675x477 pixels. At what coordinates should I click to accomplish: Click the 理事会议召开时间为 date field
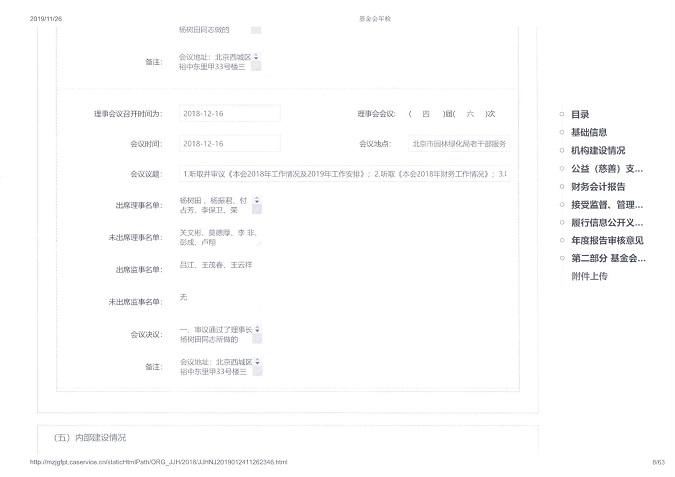tap(229, 114)
